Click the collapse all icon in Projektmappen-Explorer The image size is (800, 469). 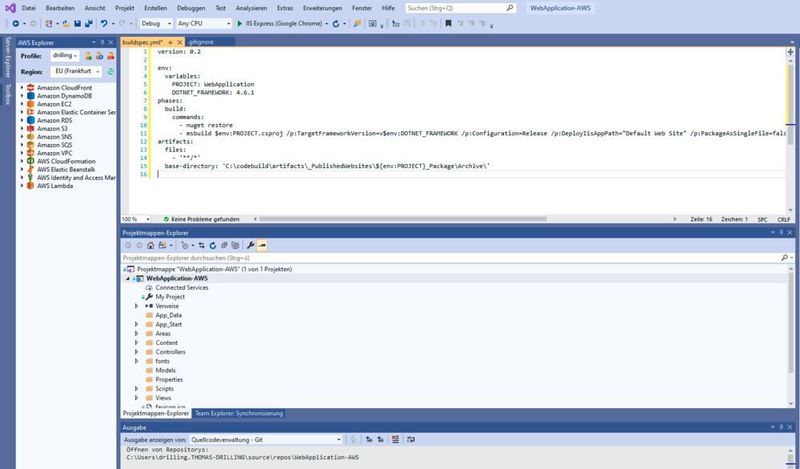tap(224, 245)
